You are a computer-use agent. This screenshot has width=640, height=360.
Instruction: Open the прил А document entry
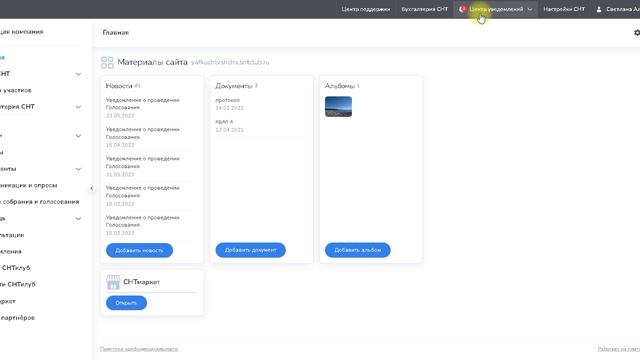tap(229, 126)
